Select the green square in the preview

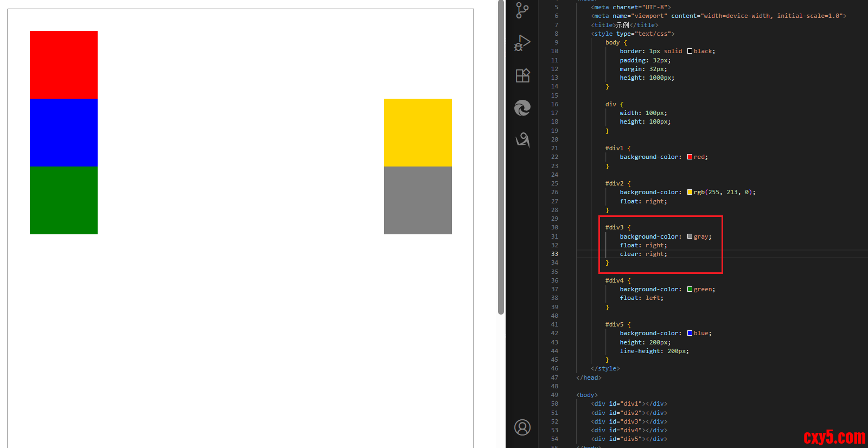pos(63,200)
